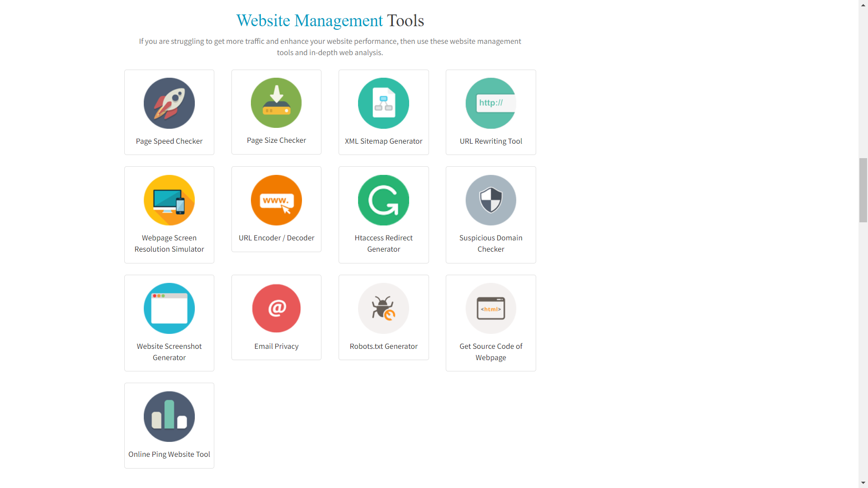
Task: Open the XML Sitemap Generator label link
Action: (383, 141)
